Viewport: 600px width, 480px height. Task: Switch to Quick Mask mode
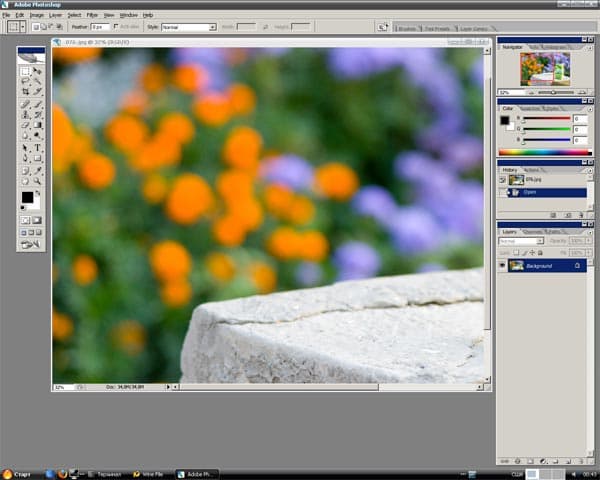point(37,220)
